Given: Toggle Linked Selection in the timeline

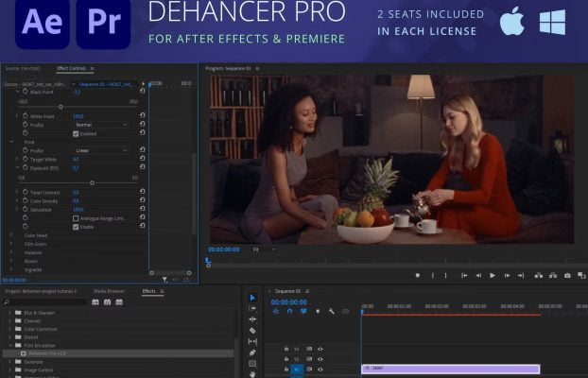Looking at the screenshot, I should 303,311.
